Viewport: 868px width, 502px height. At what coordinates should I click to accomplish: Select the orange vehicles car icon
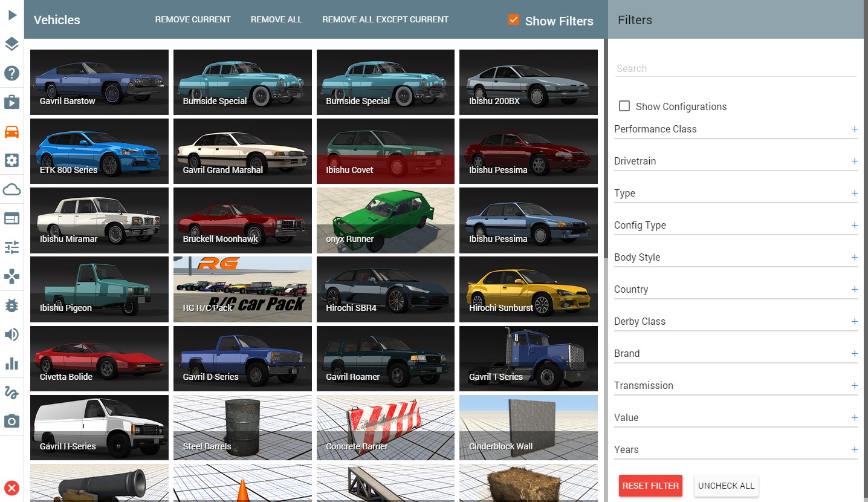pyautogui.click(x=11, y=131)
